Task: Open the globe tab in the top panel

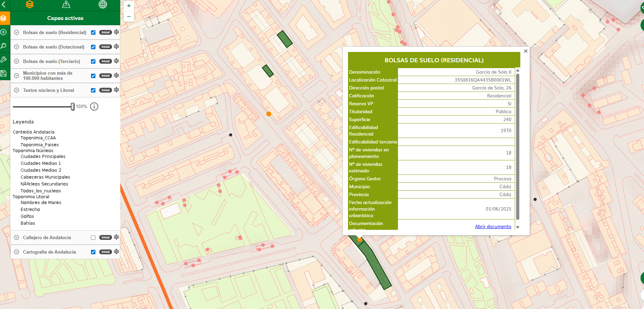Action: pyautogui.click(x=103, y=4)
